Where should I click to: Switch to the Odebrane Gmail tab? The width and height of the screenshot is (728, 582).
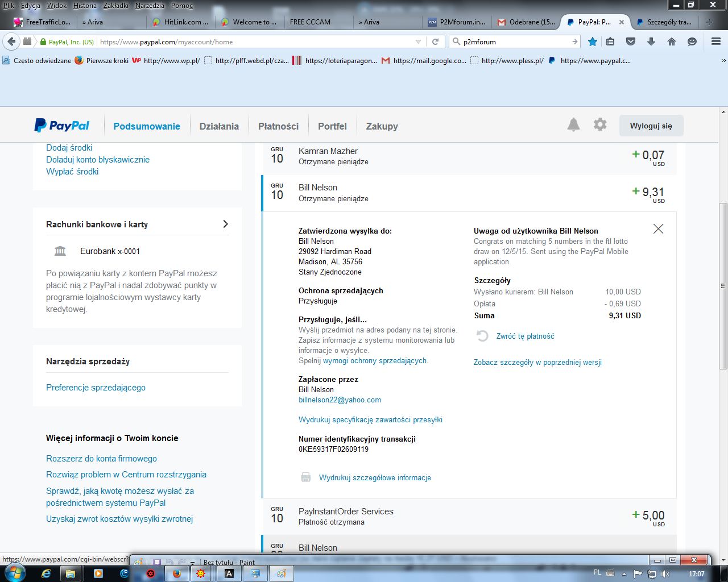[x=526, y=22]
